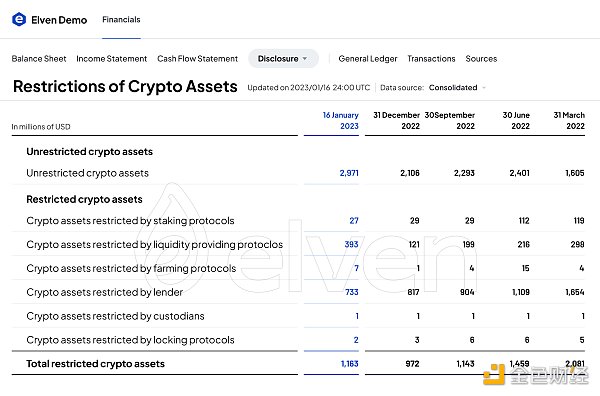Click the lender restricted value 733

352,292
